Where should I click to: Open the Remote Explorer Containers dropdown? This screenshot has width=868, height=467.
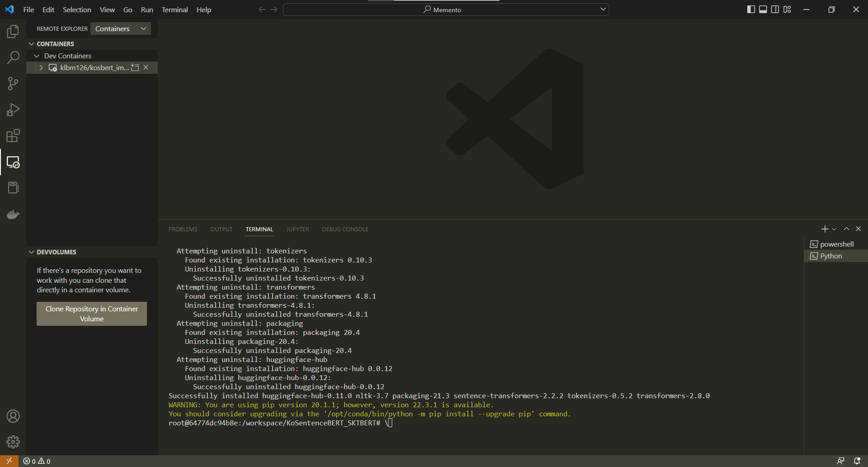(121, 29)
